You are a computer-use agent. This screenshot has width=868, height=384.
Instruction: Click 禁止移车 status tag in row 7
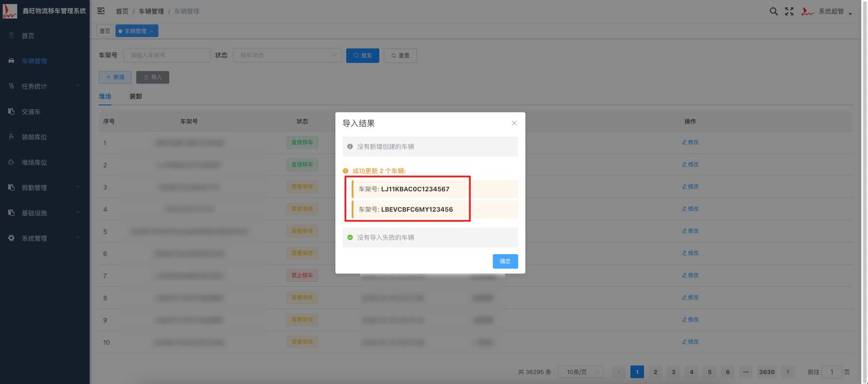coord(302,275)
